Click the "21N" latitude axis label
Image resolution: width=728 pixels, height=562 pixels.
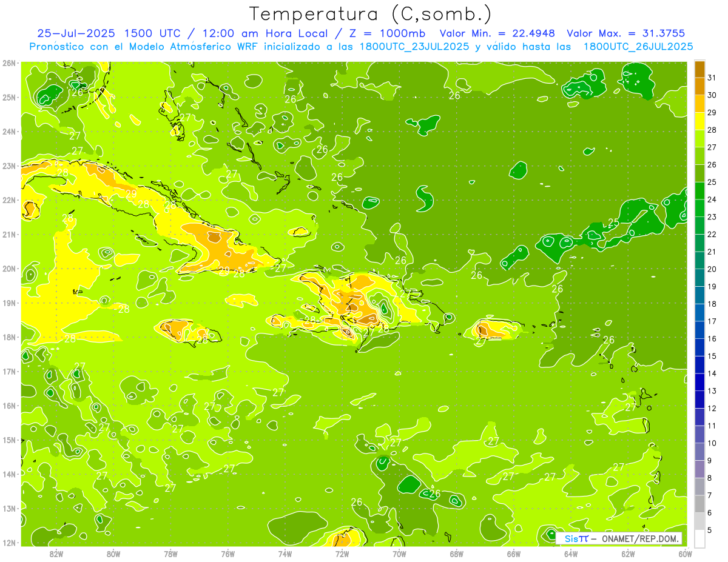coord(9,235)
